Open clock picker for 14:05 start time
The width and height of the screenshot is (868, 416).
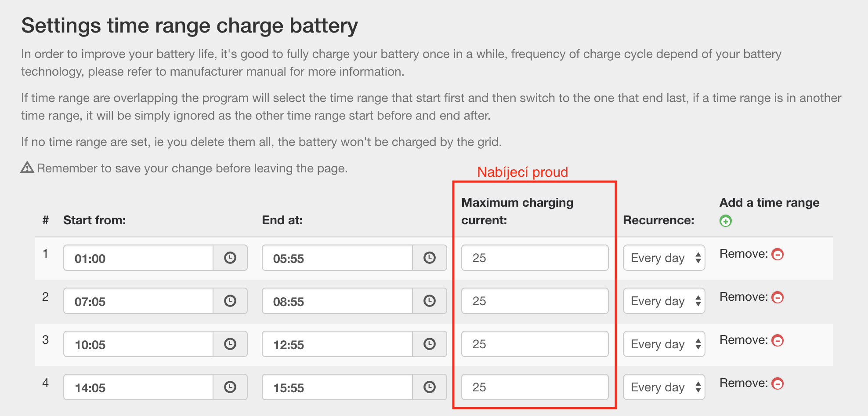(230, 387)
